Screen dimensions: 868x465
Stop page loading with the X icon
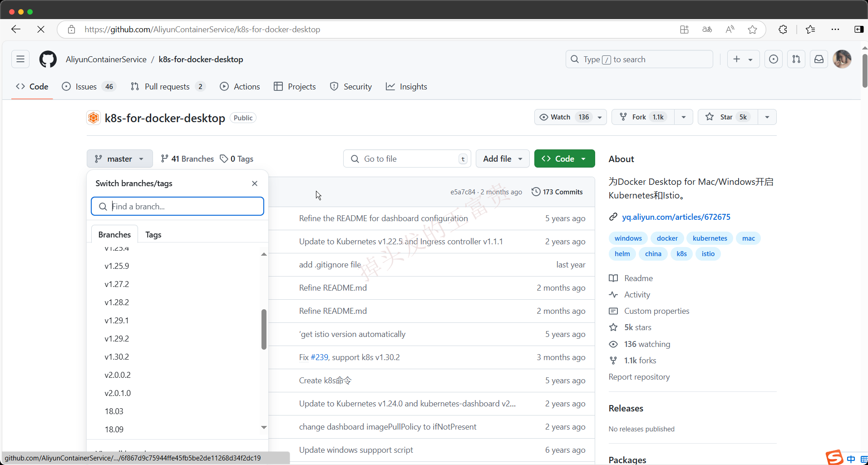[41, 30]
